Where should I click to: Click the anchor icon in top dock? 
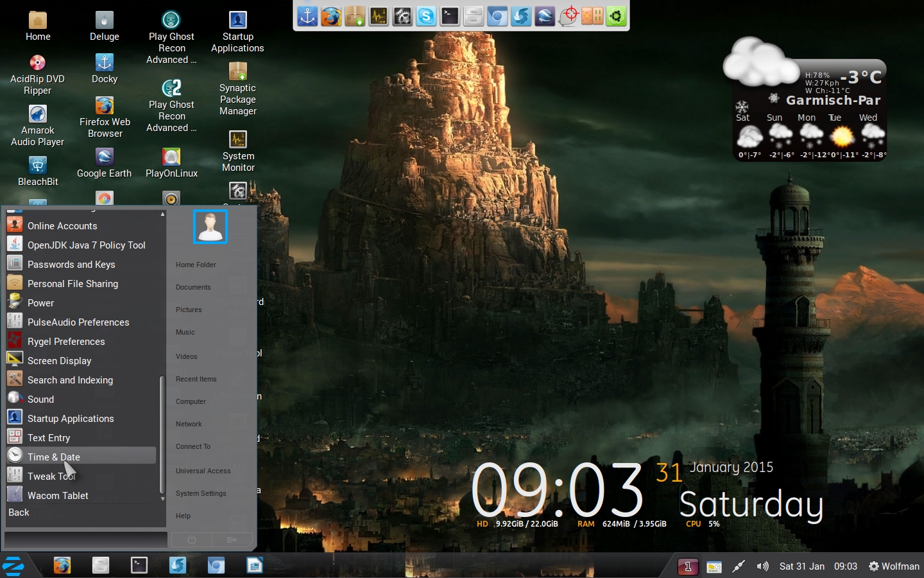click(x=307, y=16)
